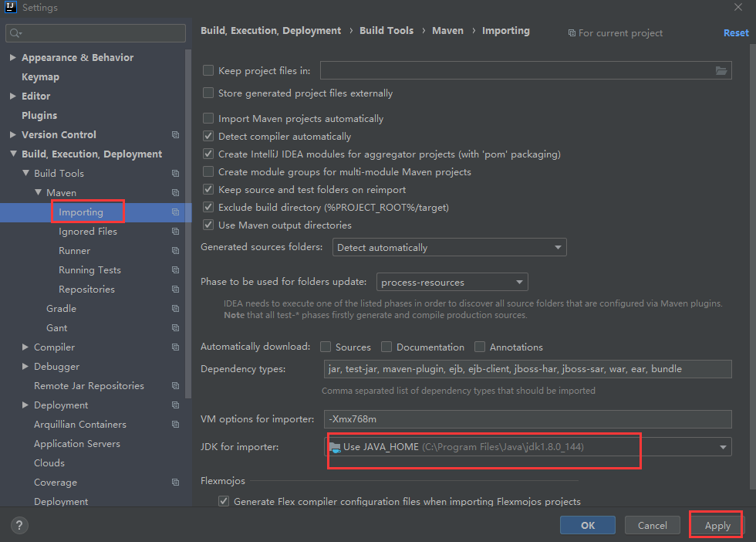Screen dimensions: 756x542
Task: Expand the Compiler node
Action: [x=25, y=347]
